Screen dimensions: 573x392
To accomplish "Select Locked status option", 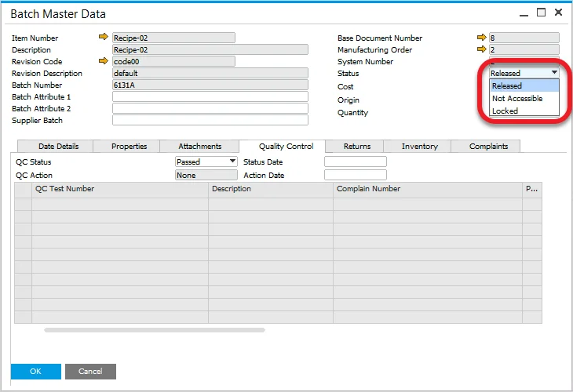I will [505, 111].
